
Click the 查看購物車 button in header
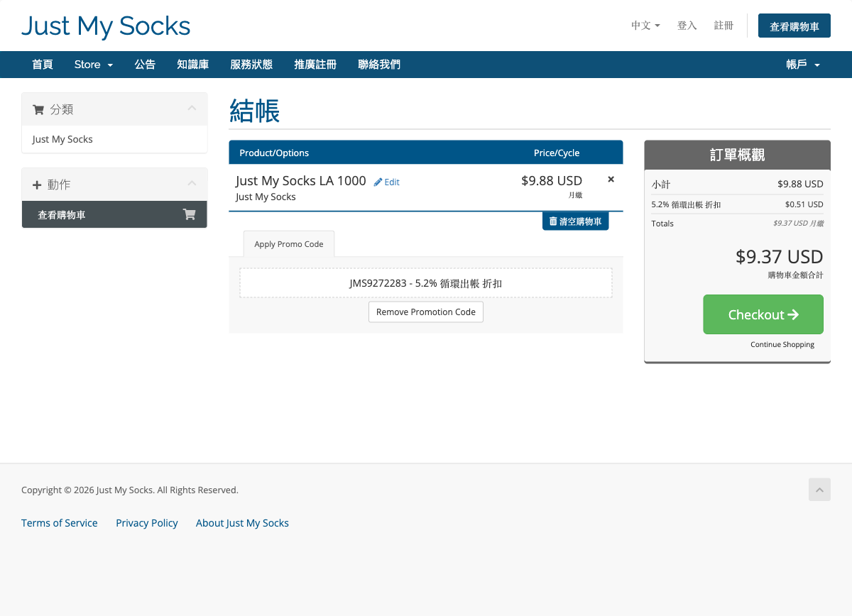pos(794,26)
